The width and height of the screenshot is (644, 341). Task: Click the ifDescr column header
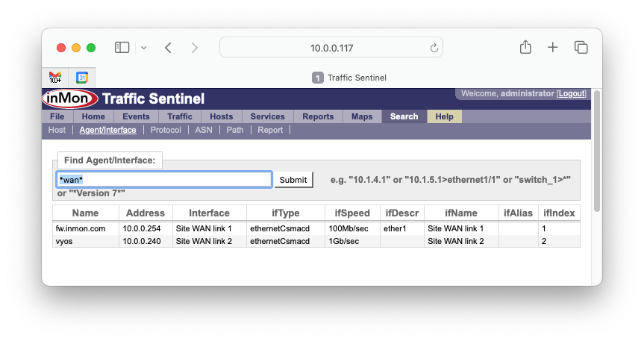(402, 213)
